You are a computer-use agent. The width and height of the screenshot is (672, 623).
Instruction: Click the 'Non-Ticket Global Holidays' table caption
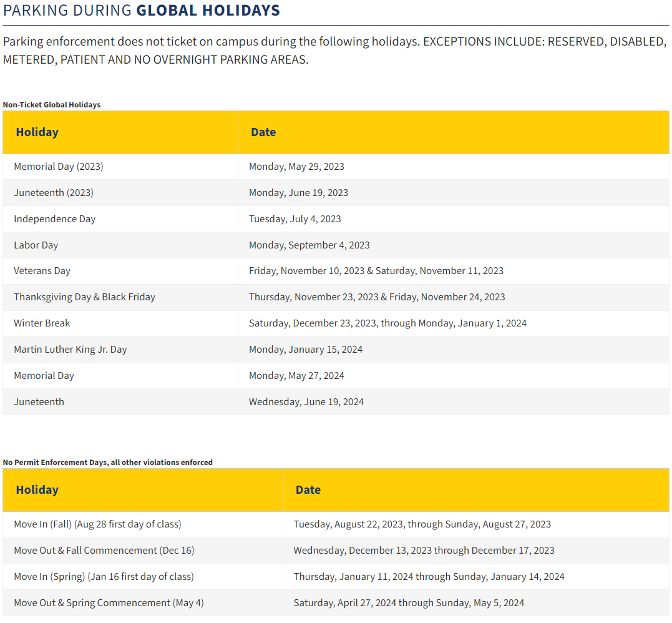[x=52, y=105]
